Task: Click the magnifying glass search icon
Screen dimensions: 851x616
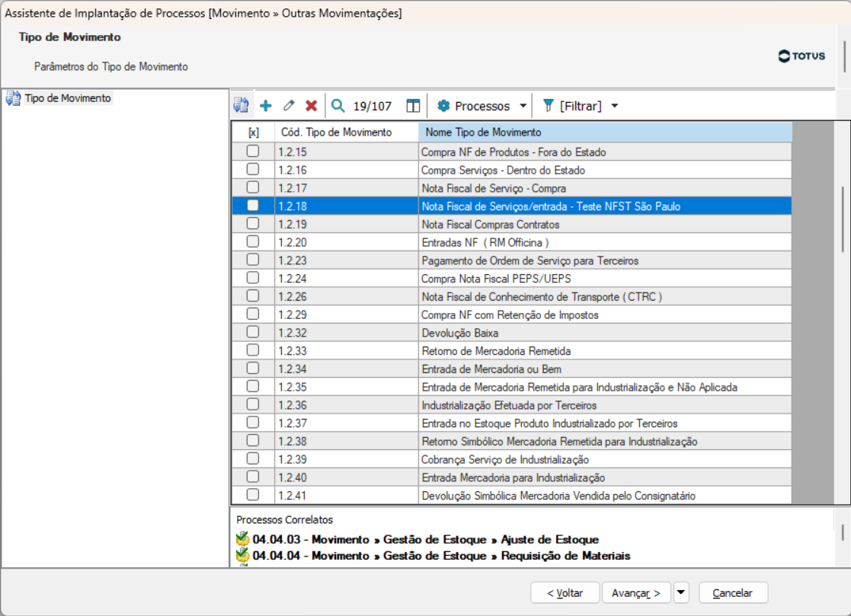Action: pos(338,106)
